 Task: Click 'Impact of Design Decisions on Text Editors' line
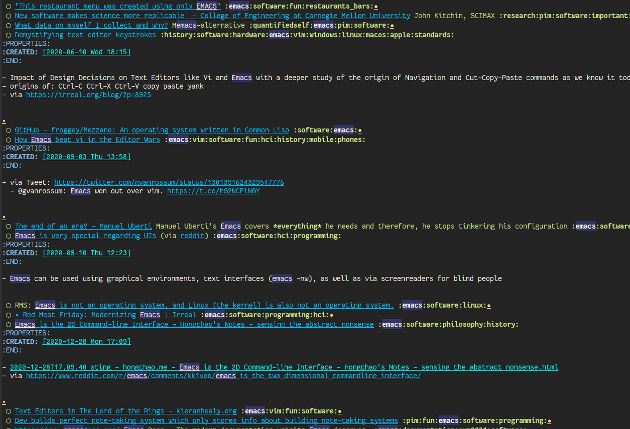[316, 78]
